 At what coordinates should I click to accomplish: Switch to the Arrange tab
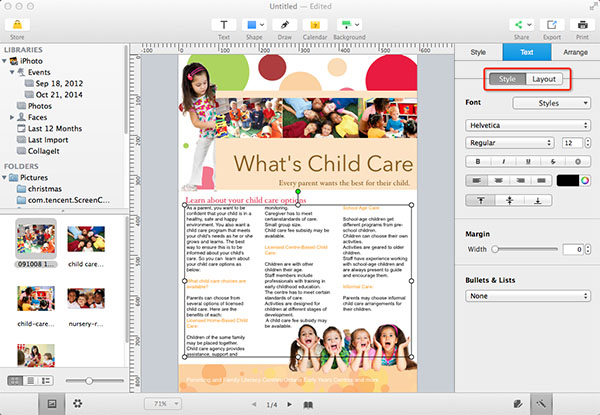[x=575, y=52]
